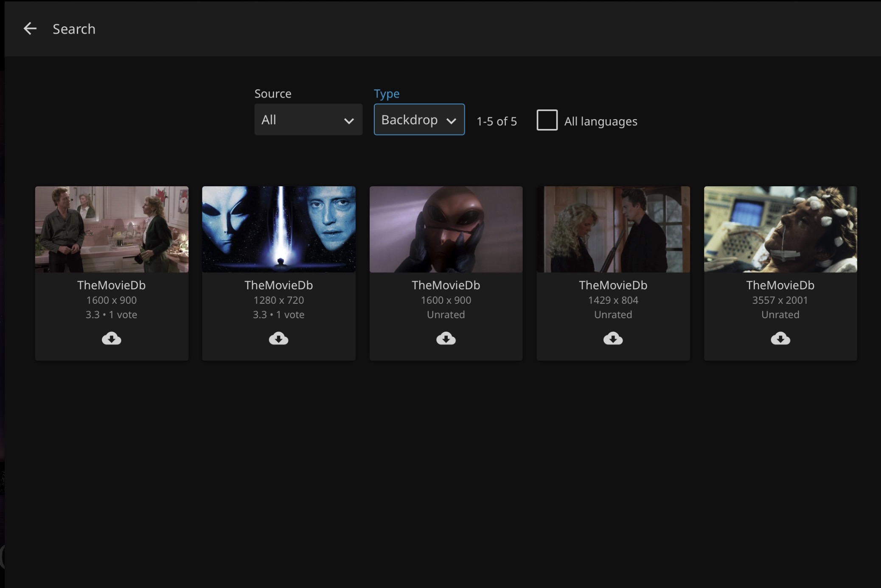This screenshot has width=881, height=588.
Task: Download the 1280 x 720 backdrop
Action: (278, 339)
